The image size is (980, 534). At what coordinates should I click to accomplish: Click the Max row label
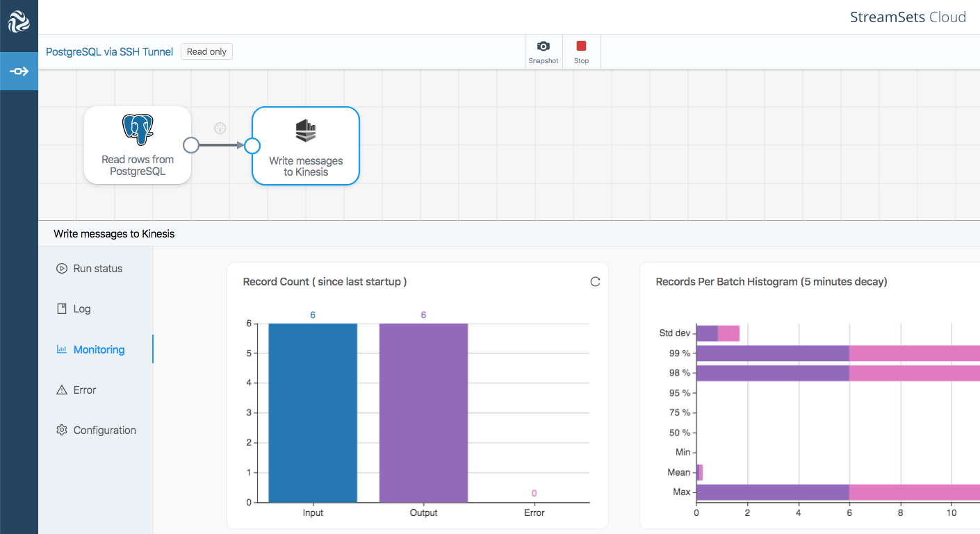click(682, 492)
